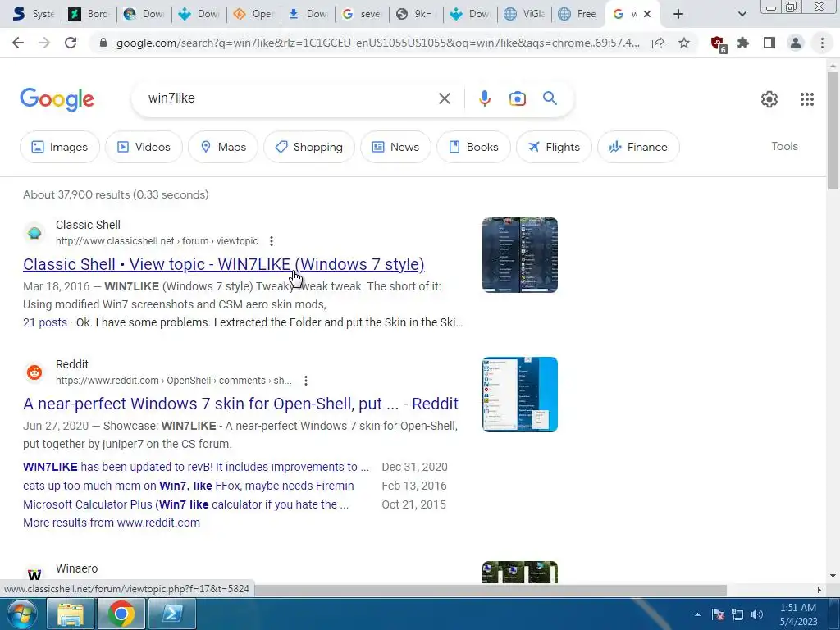Start voice search with the microphone

click(485, 98)
